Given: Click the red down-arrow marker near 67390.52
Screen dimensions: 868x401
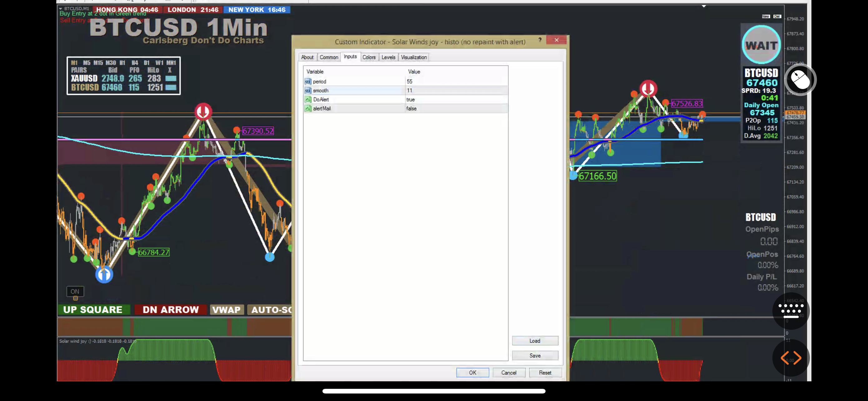Looking at the screenshot, I should (203, 111).
